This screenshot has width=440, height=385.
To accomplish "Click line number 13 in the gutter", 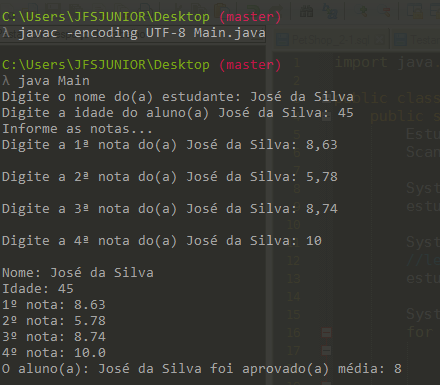I will pos(294,278).
